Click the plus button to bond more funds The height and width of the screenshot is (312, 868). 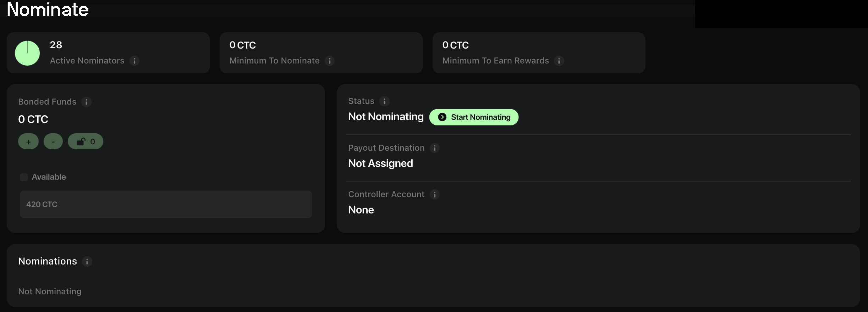tap(28, 141)
